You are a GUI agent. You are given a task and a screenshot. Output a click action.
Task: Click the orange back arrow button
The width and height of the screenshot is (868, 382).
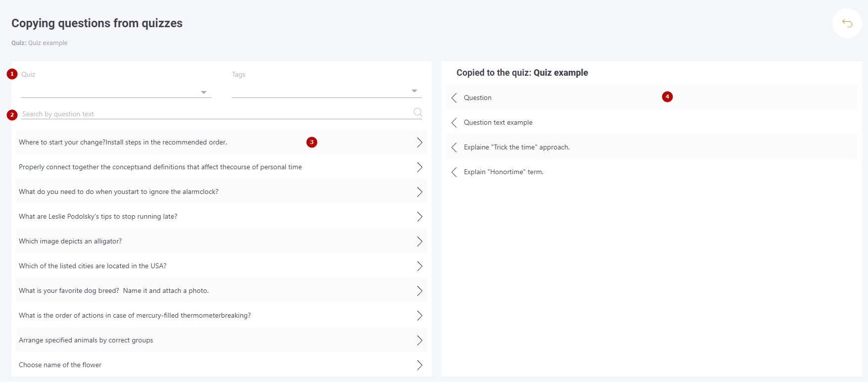(x=847, y=23)
